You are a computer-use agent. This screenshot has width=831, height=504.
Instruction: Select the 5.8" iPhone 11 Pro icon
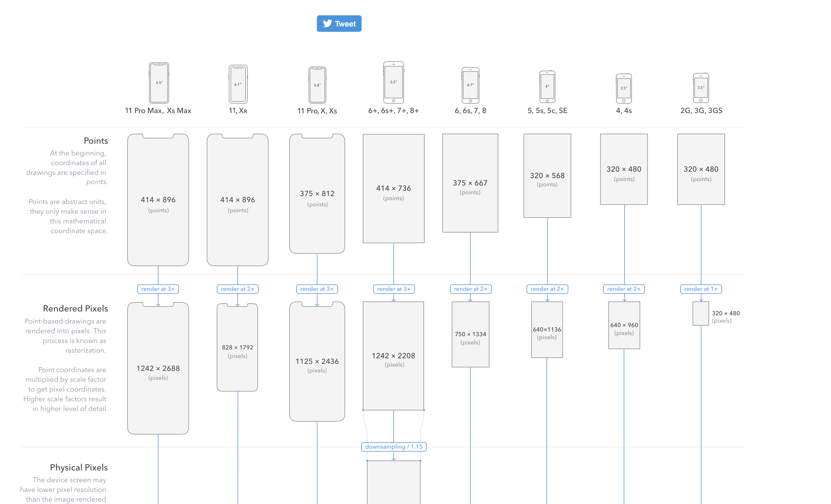click(x=317, y=85)
